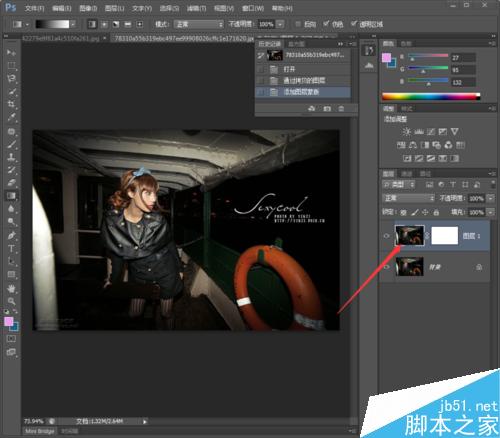Open opacity dropdown in options bar
This screenshot has width=500, height=438.
point(280,24)
